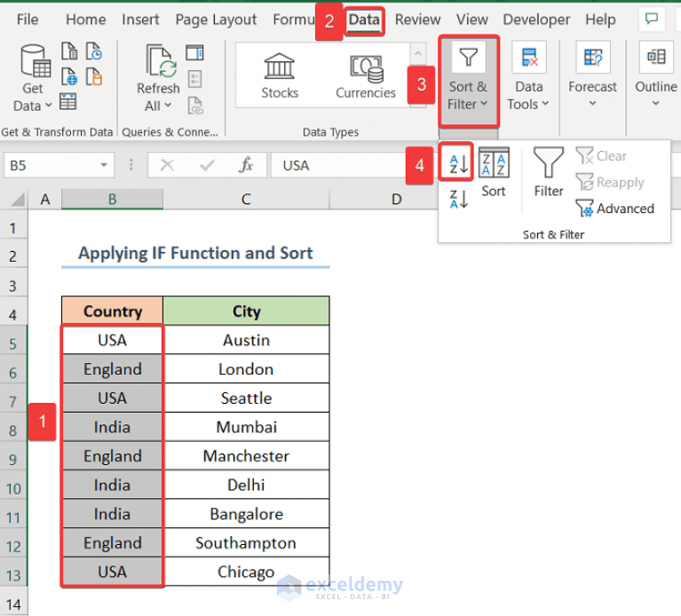Click the From Web icon
The height and width of the screenshot is (616, 681).
pyautogui.click(x=69, y=76)
